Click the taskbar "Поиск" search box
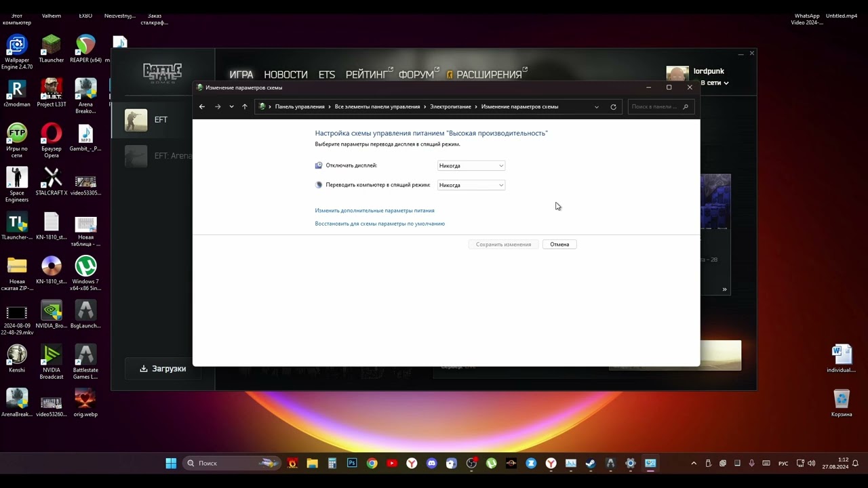This screenshot has height=488, width=868. coord(232,464)
